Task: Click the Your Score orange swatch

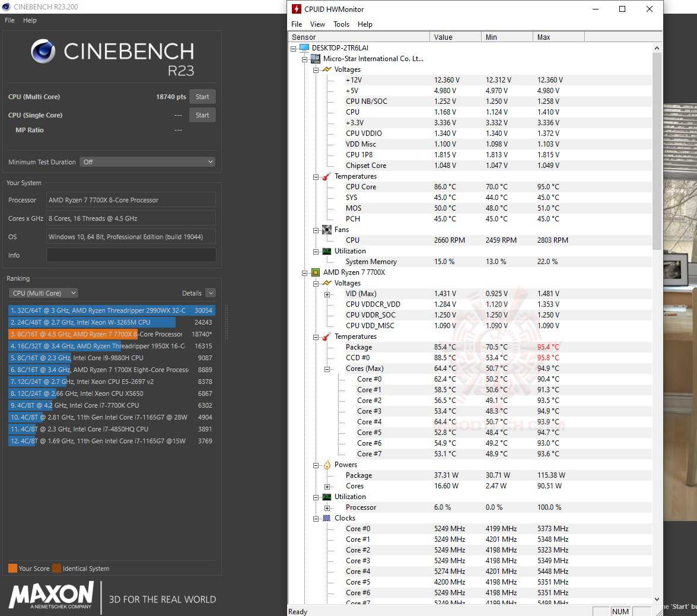Action: (12, 568)
